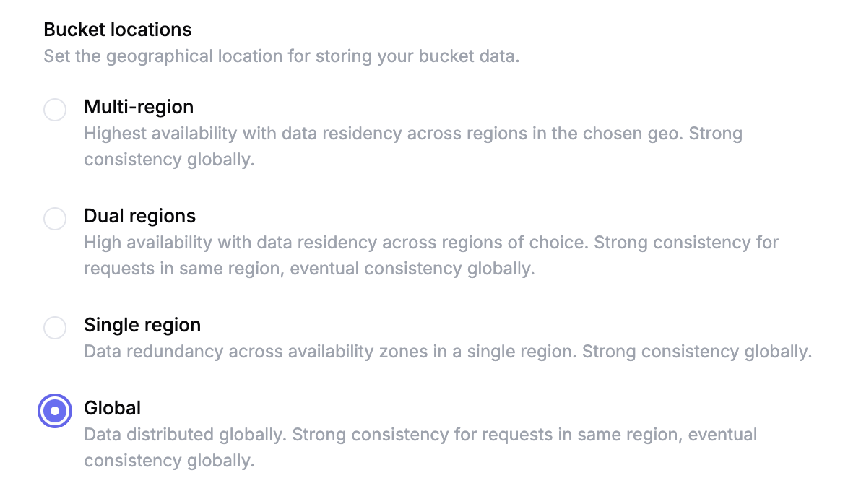Click second line of Global description
This screenshot has width=861, height=504.
point(169,461)
